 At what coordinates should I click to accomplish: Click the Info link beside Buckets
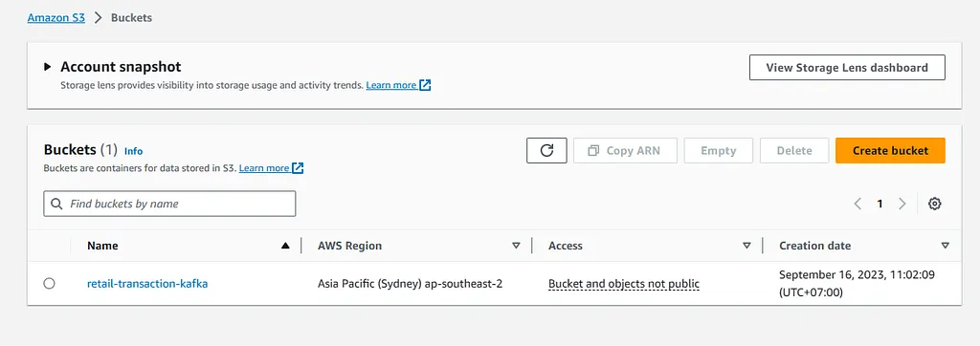[x=133, y=151]
